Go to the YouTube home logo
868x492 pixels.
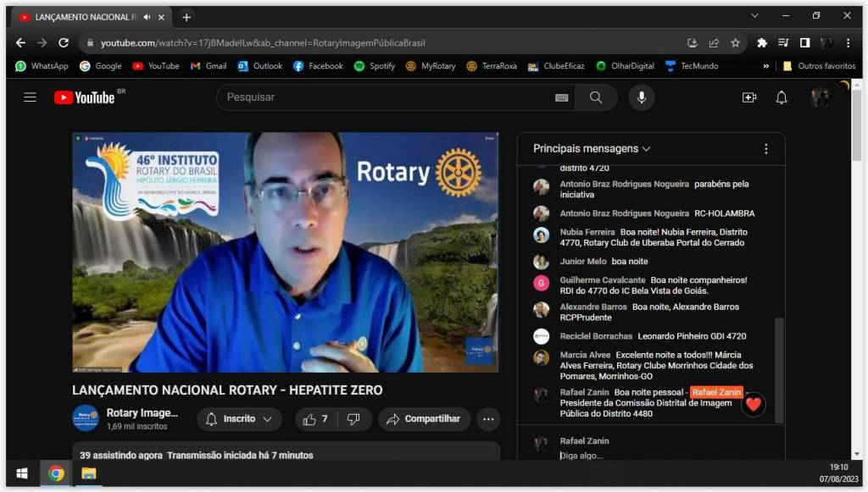(85, 97)
